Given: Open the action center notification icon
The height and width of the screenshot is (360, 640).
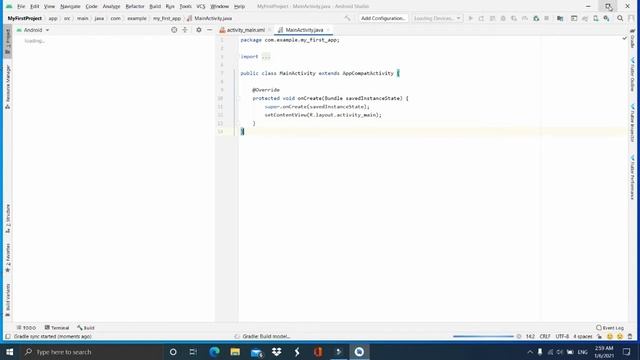Looking at the screenshot, I should [x=627, y=352].
